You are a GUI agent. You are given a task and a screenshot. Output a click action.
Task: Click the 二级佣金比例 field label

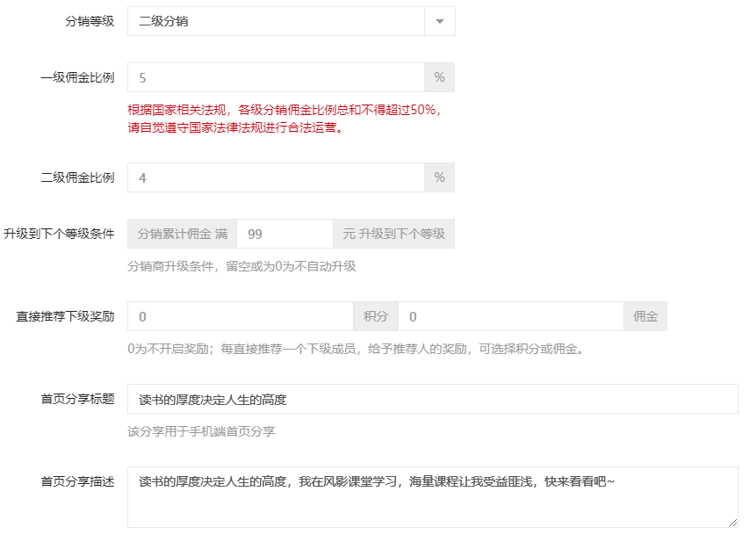77,177
